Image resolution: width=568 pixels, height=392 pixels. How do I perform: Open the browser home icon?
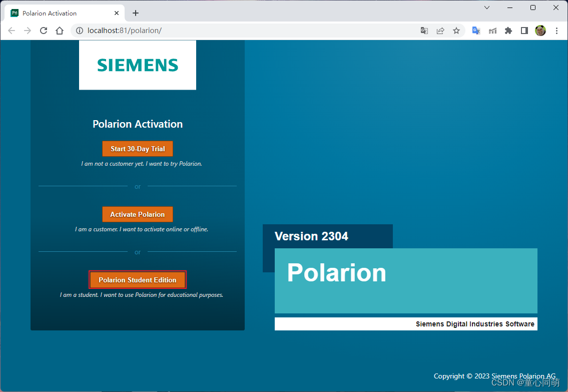pos(60,31)
